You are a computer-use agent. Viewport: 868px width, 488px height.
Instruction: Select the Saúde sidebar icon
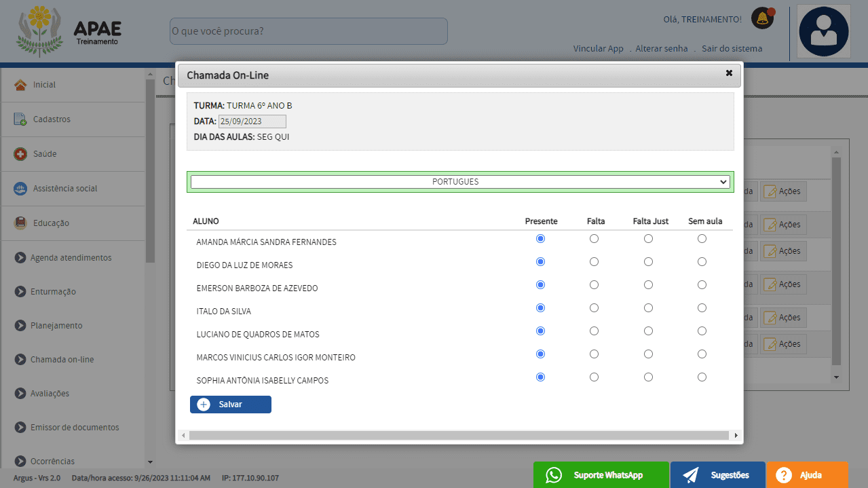20,154
